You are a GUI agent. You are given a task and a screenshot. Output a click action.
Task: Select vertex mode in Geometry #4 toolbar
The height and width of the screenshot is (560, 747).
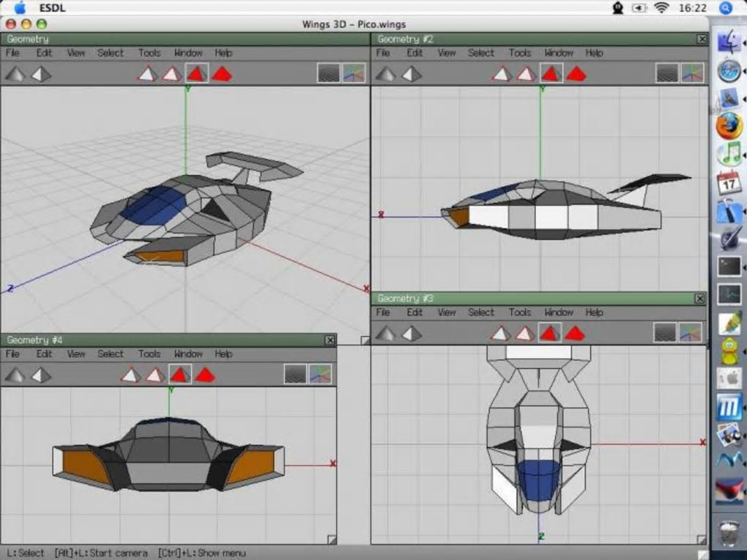[130, 375]
